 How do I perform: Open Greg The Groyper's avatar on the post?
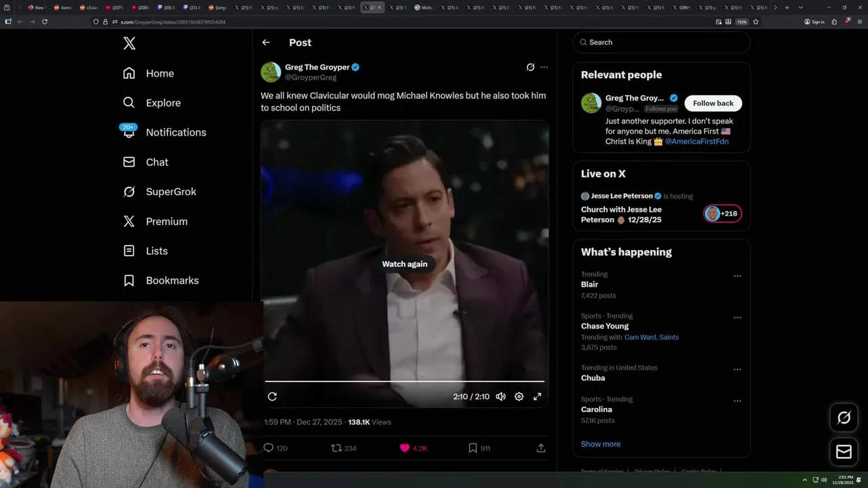(x=271, y=72)
